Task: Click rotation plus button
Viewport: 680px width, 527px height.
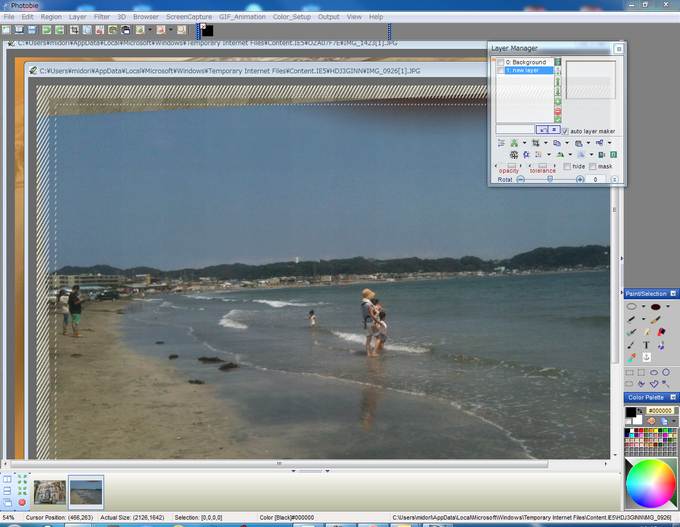Action: click(580, 180)
